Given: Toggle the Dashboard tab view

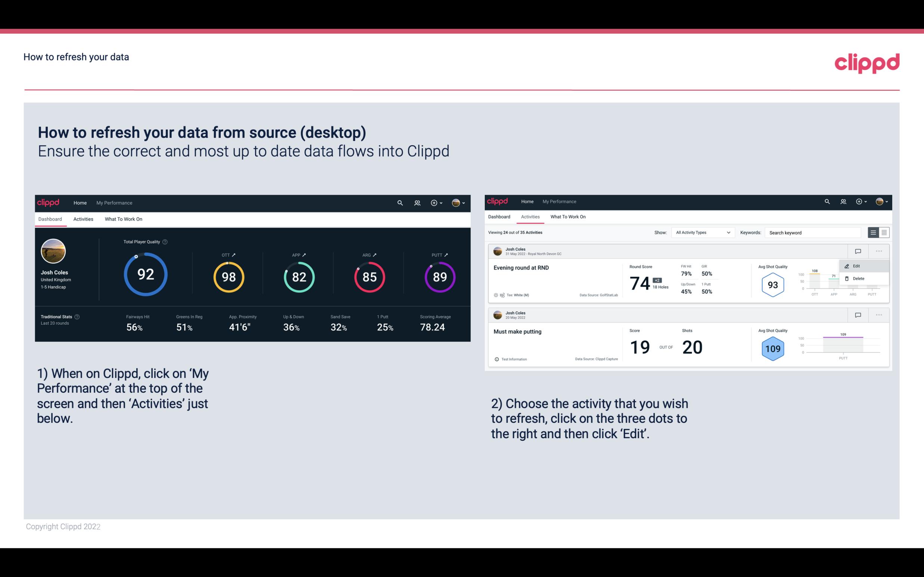Looking at the screenshot, I should 51,219.
